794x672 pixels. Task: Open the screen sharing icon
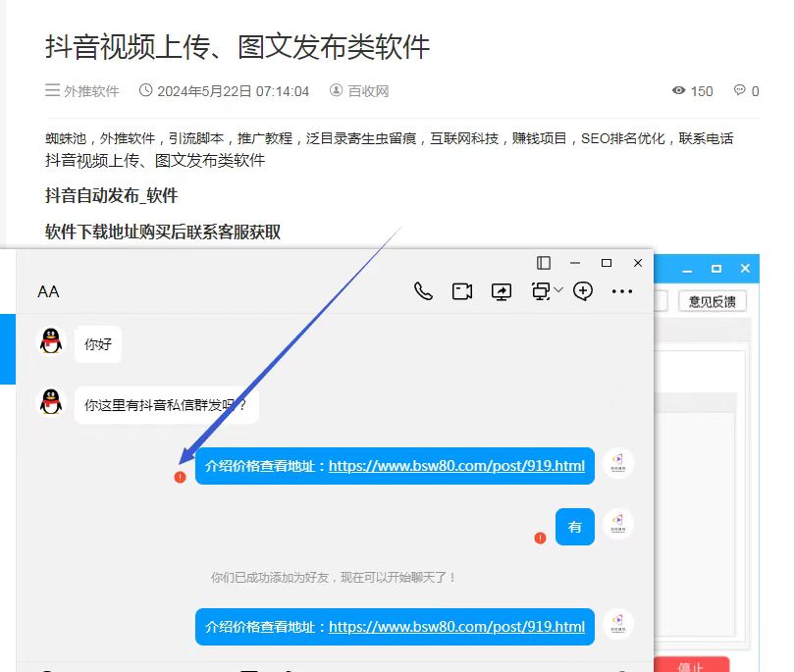click(502, 291)
